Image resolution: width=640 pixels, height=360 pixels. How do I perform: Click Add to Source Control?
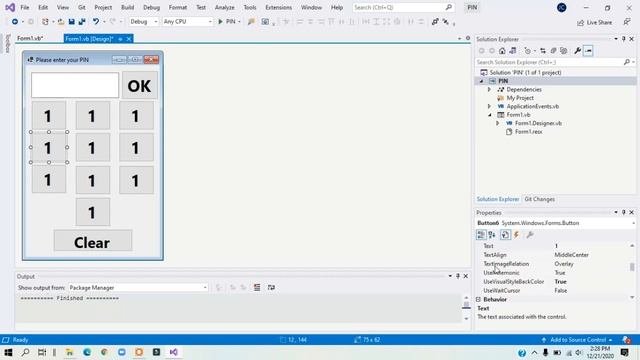pyautogui.click(x=578, y=340)
